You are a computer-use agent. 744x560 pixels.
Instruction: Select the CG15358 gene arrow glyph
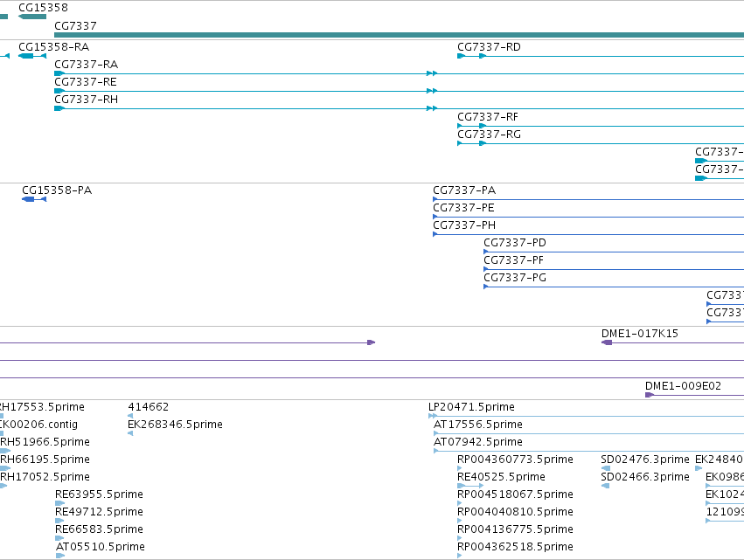[x=32, y=17]
